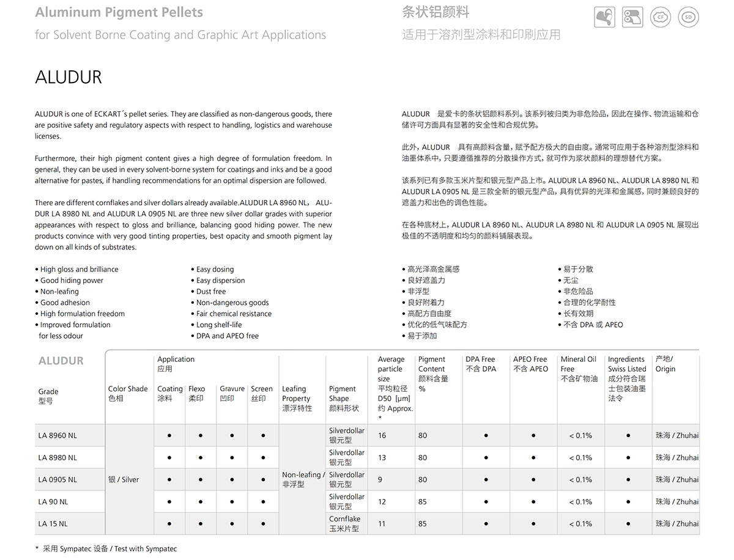Select the LA 8980 NL grade row label
The image size is (734, 560).
click(x=57, y=458)
